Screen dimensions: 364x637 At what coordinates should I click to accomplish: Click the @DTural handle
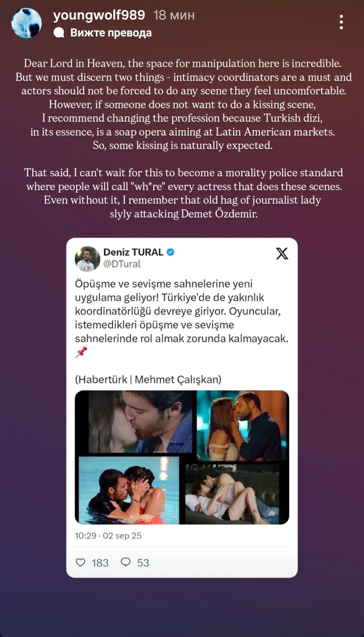[122, 264]
